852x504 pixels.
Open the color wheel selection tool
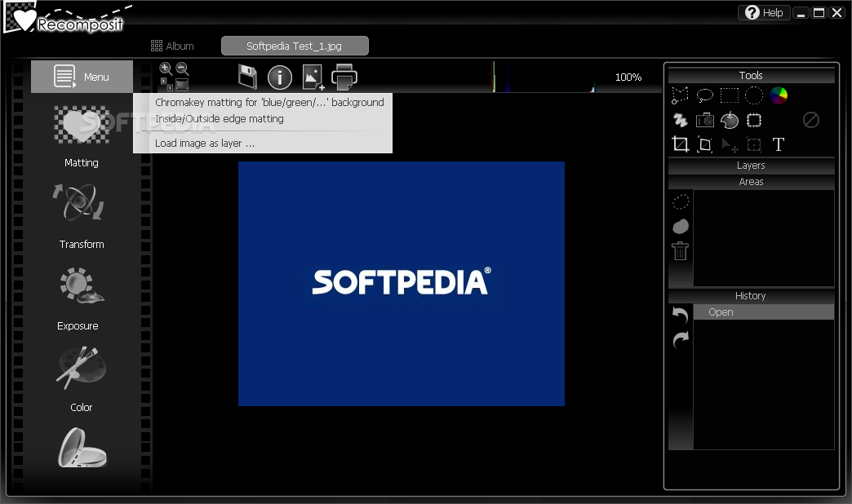point(779,95)
